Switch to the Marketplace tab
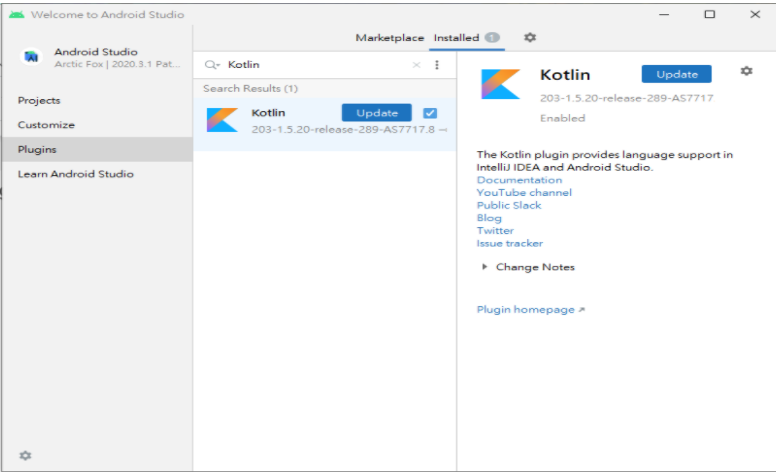The height and width of the screenshot is (472, 782). (390, 38)
